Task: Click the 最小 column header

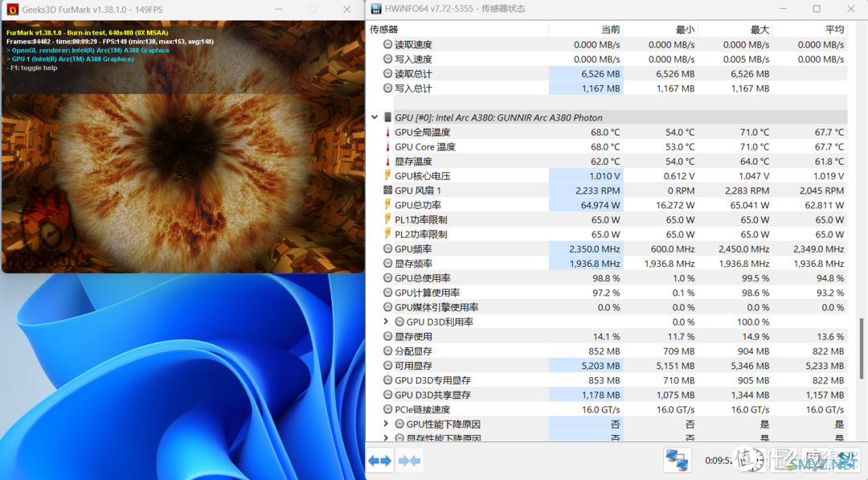Action: 661,29
